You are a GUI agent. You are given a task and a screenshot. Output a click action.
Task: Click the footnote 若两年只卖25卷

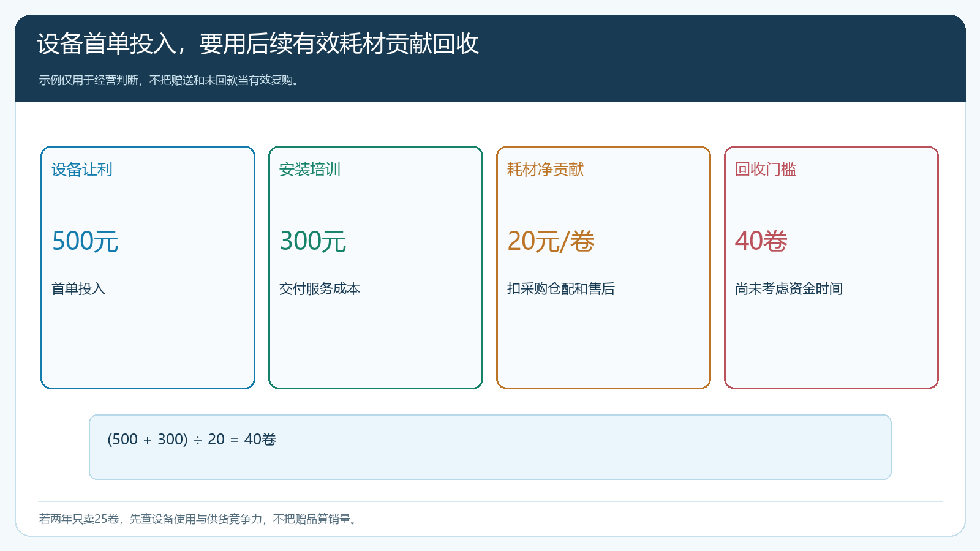tap(79, 519)
